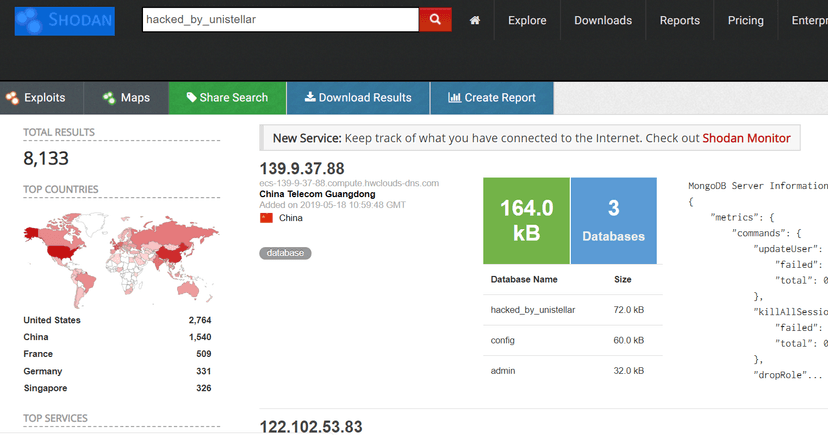
Task: Select the hacked_by_unistellar database row
Action: point(572,310)
